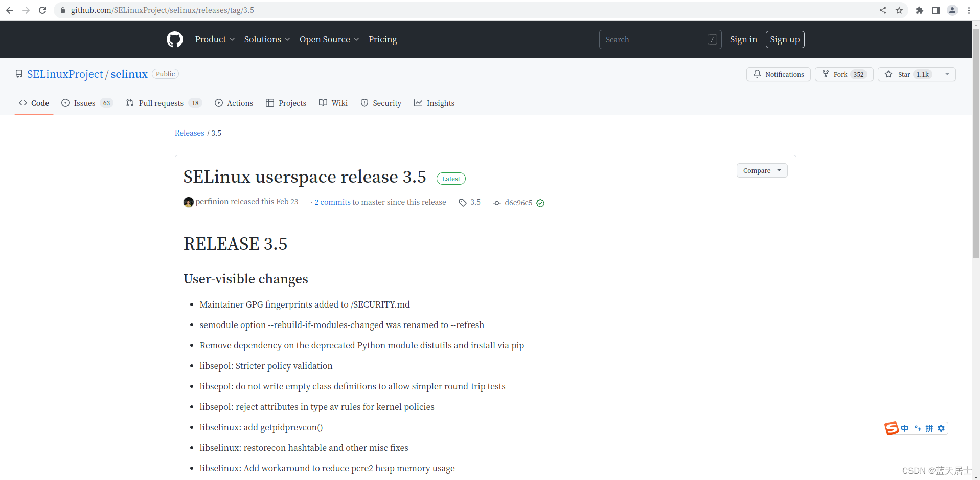This screenshot has height=480, width=980.
Task: Click the verified commit badge next to d6e96c5
Action: tap(541, 203)
